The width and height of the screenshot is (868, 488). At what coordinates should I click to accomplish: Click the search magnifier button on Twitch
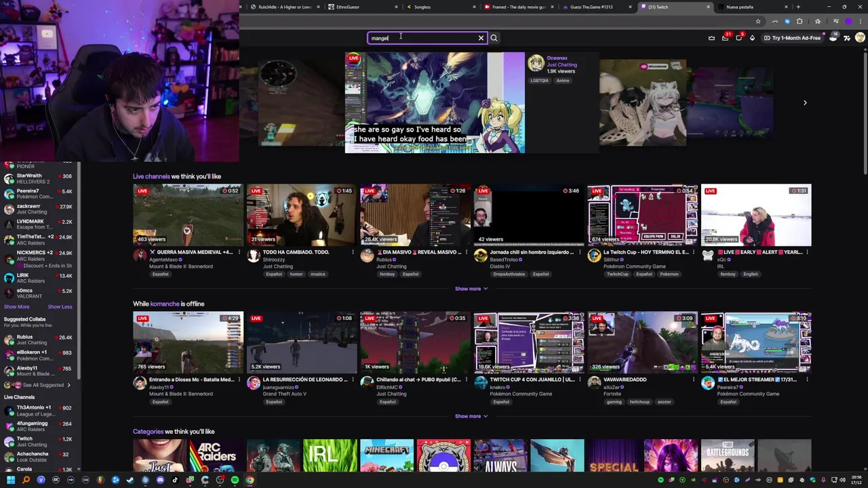[494, 38]
